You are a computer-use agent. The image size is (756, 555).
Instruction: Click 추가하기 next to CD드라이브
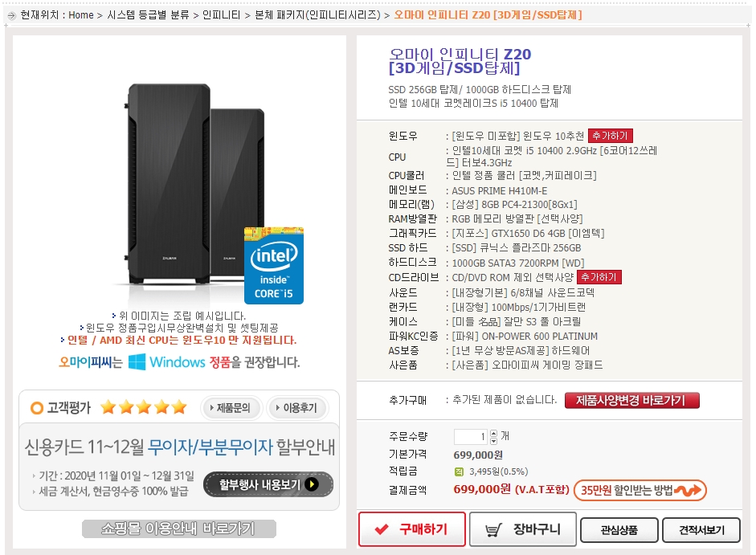coord(599,277)
